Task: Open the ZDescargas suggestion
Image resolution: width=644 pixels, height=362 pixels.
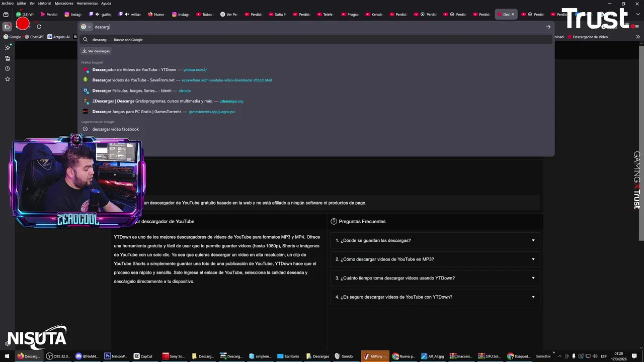Action: click(x=316, y=101)
